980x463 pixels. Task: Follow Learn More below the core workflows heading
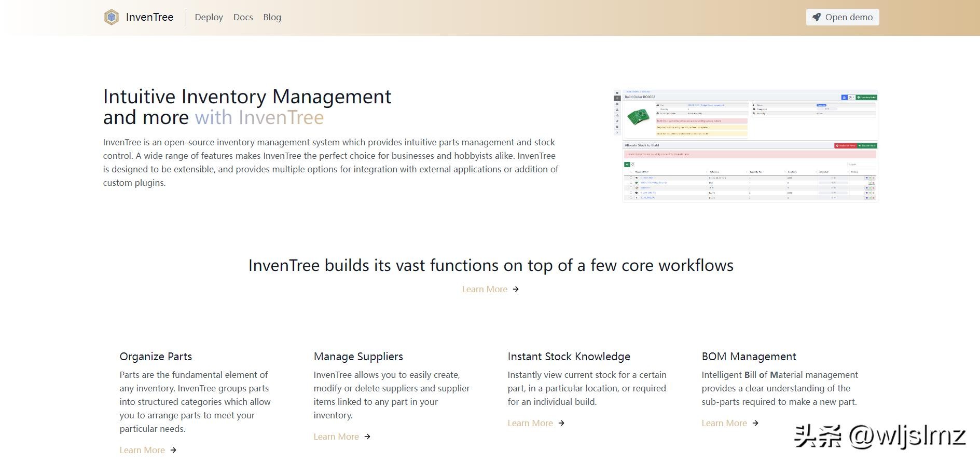point(485,289)
